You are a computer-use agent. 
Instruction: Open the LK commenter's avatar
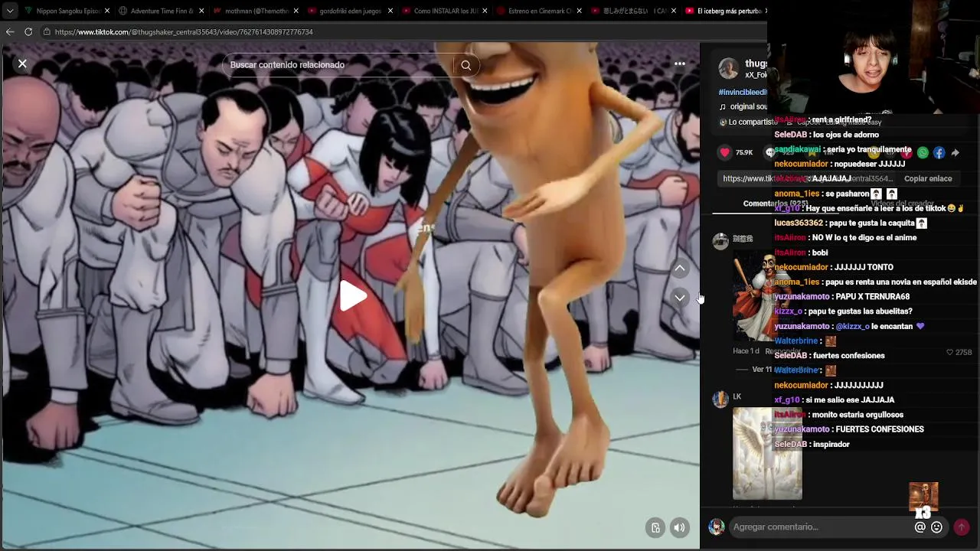pyautogui.click(x=720, y=399)
